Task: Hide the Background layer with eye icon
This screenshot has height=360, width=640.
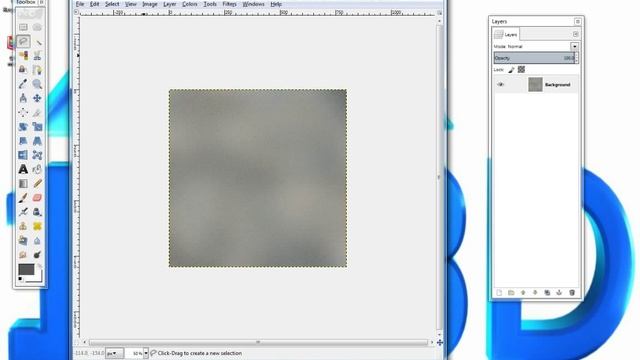Action: [501, 84]
